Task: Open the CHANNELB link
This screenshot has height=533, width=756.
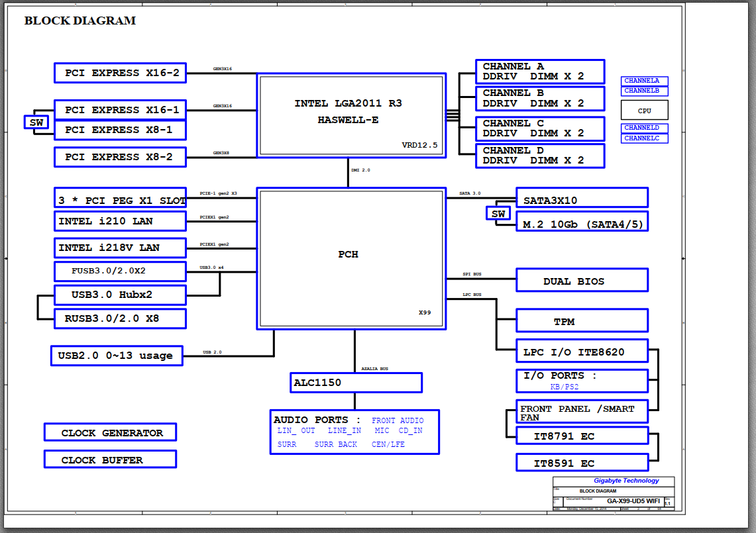Action: pyautogui.click(x=644, y=91)
